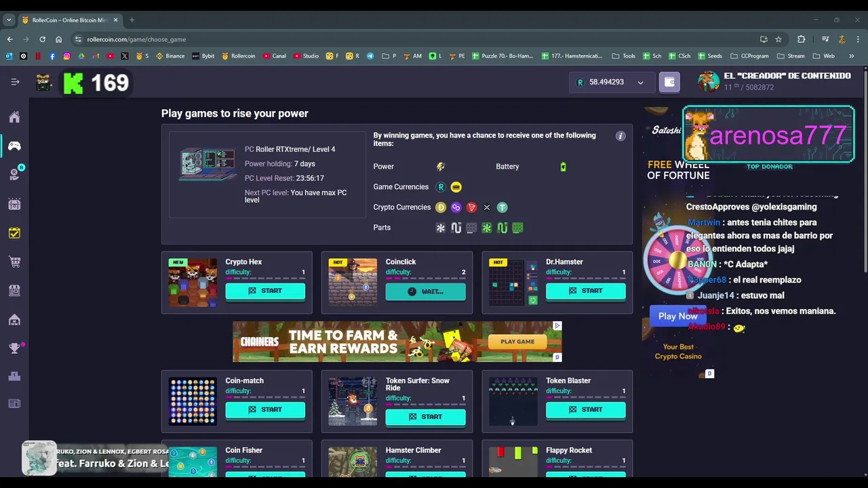
Task: Click the RLT coin icon under Game Currencies
Action: pos(441,187)
